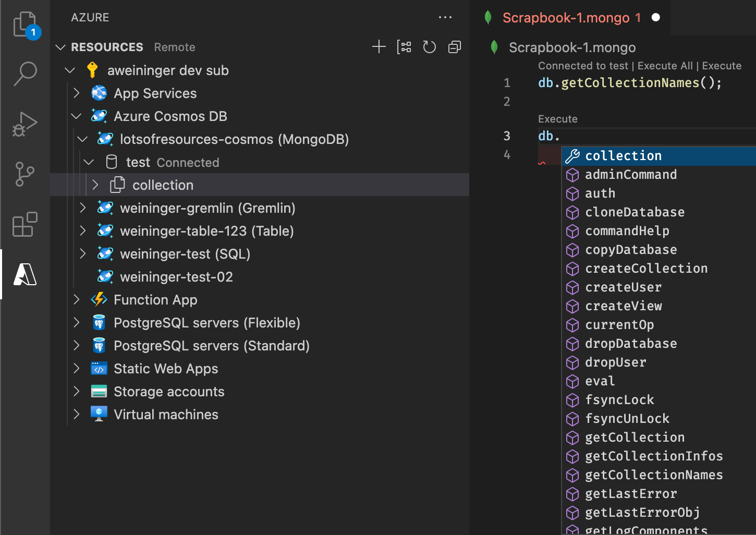Image resolution: width=756 pixels, height=535 pixels.
Task: Pick the createView suggestion
Action: [659, 306]
